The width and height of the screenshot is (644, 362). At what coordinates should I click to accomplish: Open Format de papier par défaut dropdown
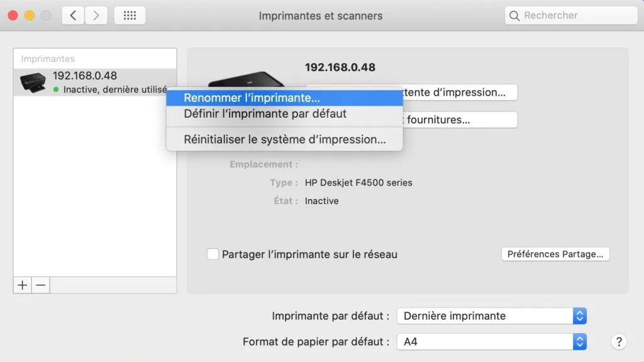(x=492, y=342)
